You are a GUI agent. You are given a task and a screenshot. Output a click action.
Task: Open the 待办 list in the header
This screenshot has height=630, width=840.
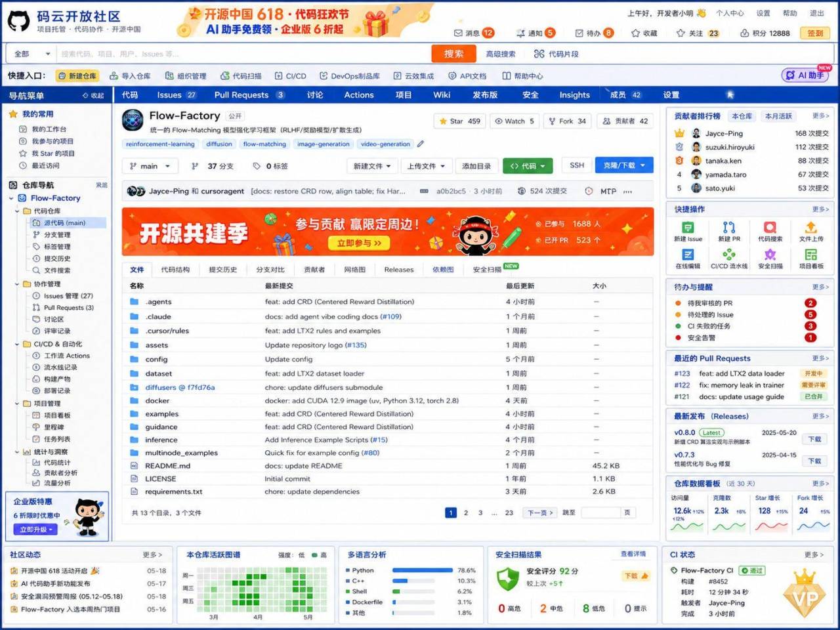click(x=594, y=33)
